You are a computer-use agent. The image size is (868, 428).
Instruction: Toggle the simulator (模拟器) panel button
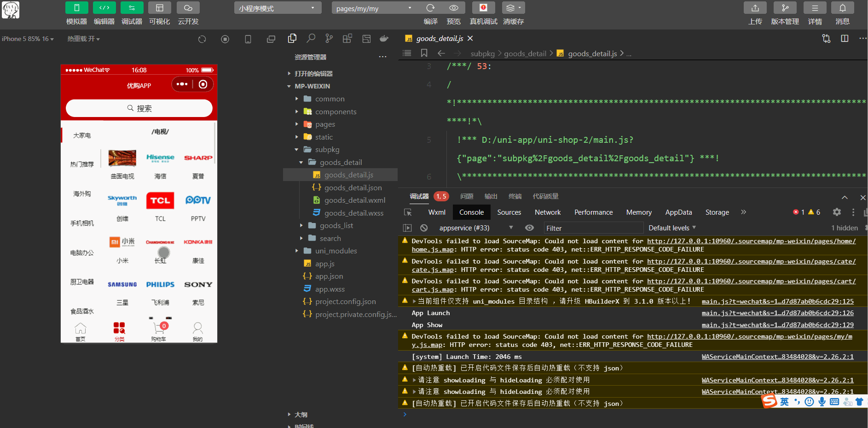pyautogui.click(x=76, y=8)
